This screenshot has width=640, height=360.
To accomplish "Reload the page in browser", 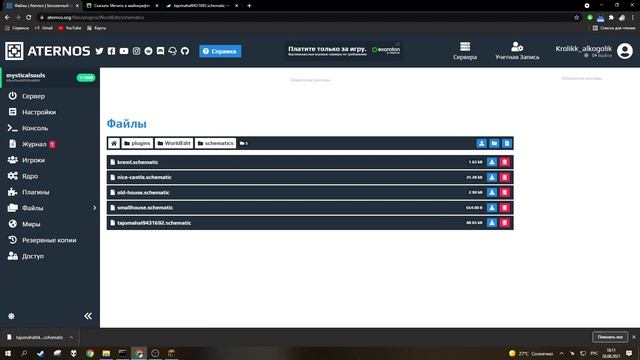I will (x=29, y=18).
